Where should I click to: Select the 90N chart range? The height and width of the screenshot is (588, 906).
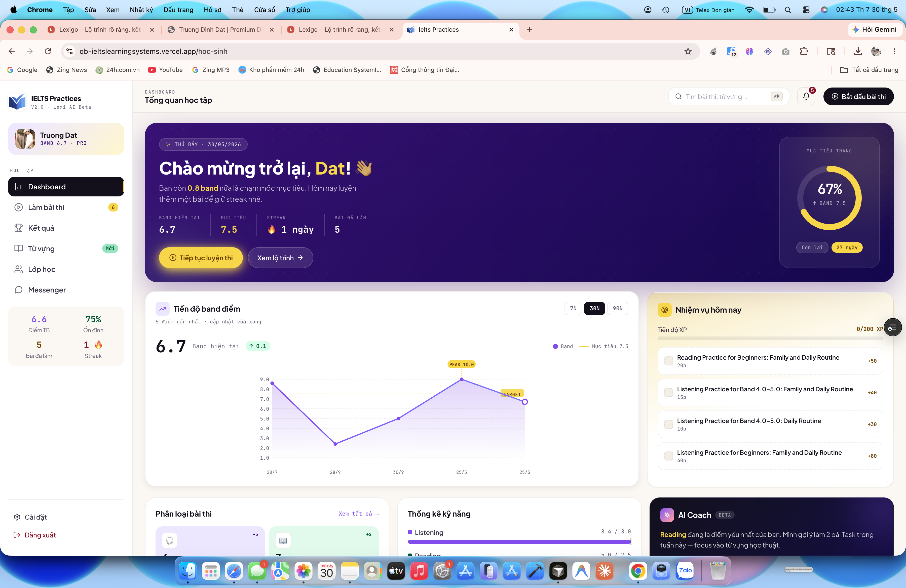(x=618, y=308)
